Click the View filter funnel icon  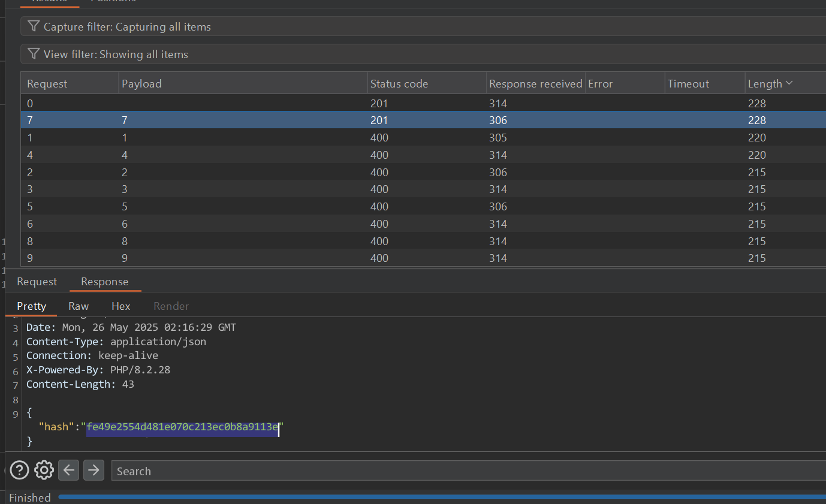pyautogui.click(x=34, y=54)
